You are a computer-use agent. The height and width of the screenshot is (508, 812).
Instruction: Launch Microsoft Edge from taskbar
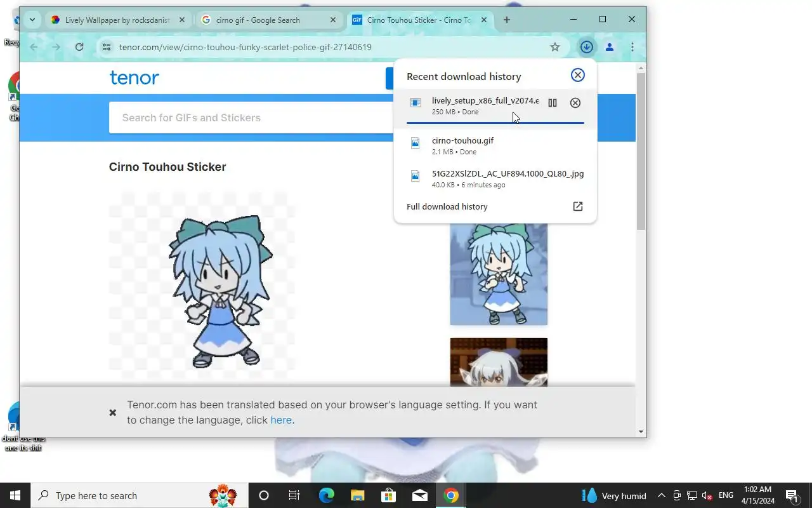click(x=326, y=495)
